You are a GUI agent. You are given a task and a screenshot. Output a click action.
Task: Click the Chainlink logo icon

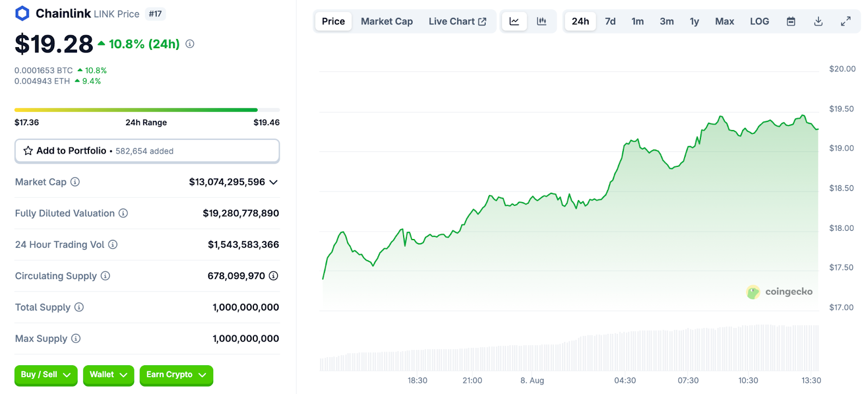click(x=22, y=14)
